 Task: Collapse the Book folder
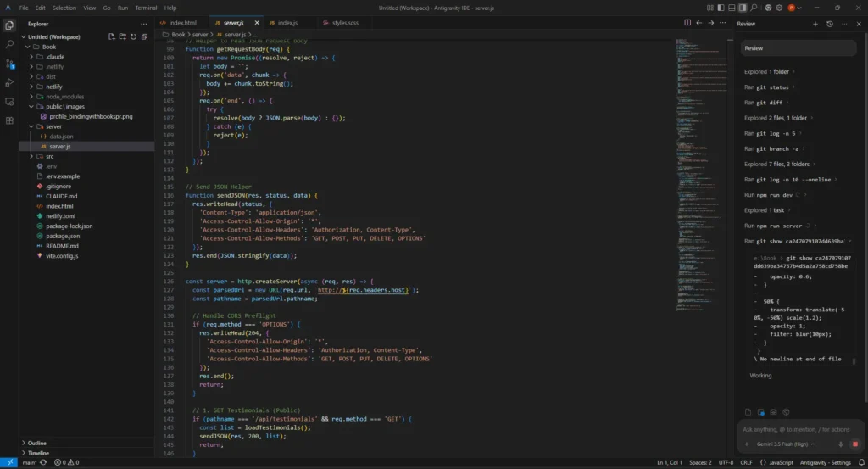[28, 47]
